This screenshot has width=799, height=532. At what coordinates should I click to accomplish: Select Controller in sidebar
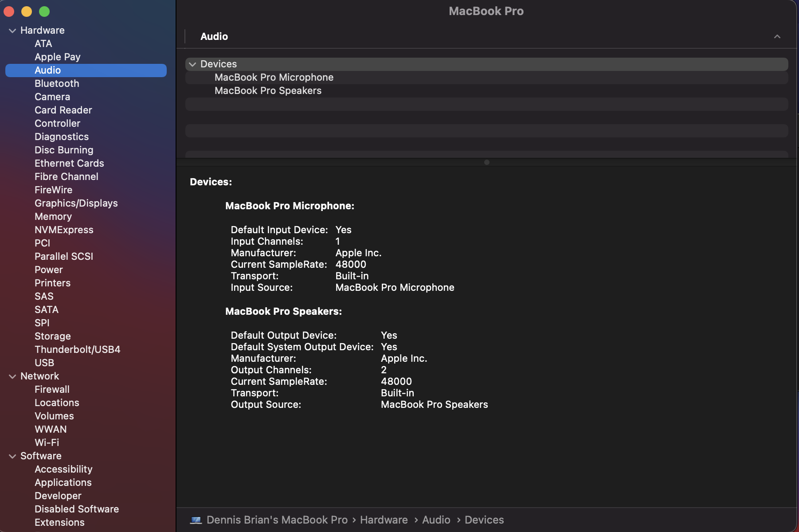58,123
